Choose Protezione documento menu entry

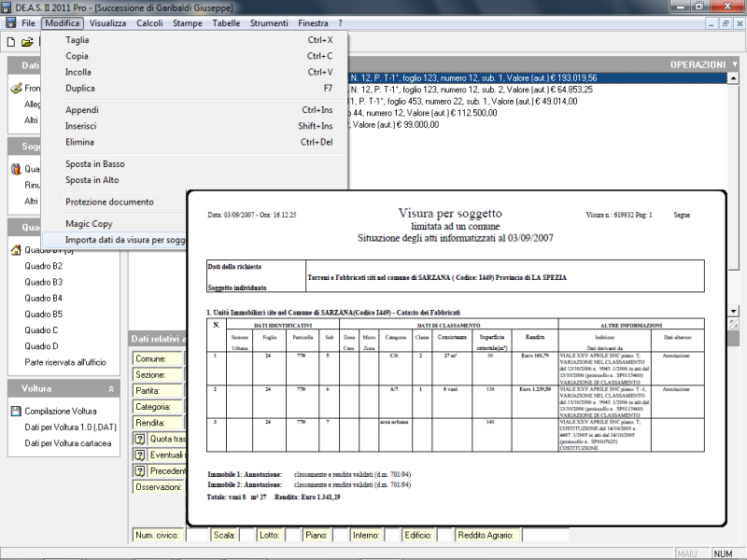click(114, 202)
